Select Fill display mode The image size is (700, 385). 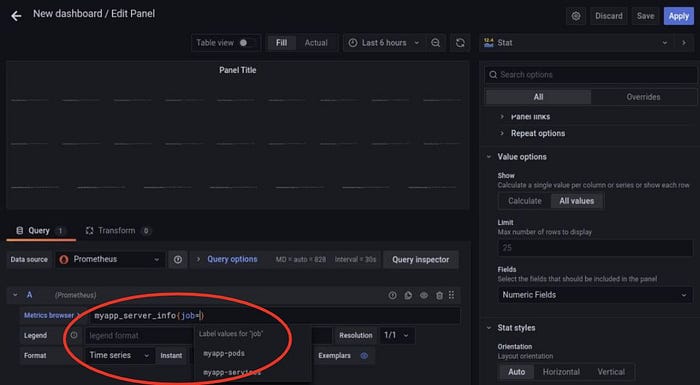pyautogui.click(x=281, y=43)
